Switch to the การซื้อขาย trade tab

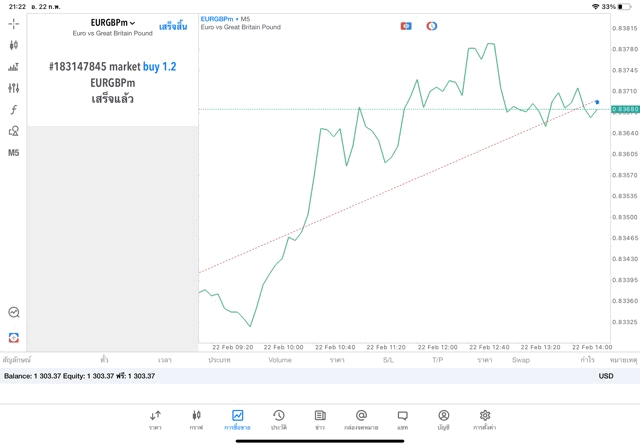[x=237, y=420]
